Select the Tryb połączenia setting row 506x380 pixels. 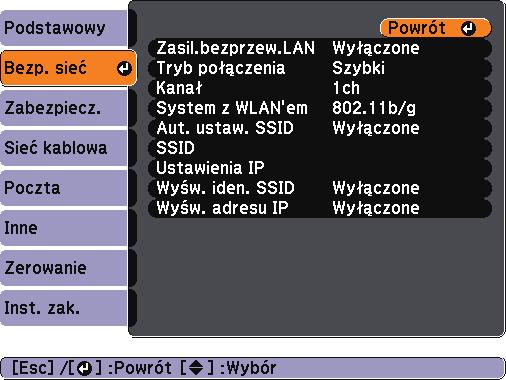[320, 68]
